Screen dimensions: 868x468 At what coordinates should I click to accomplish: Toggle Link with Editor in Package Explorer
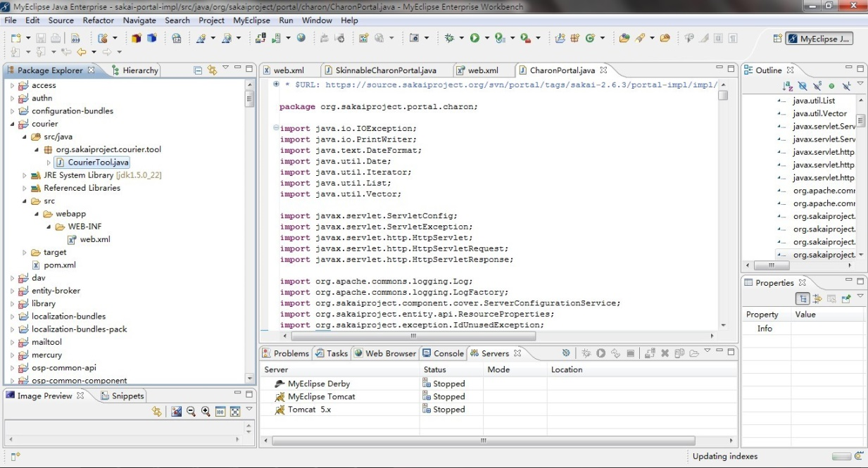[x=212, y=70]
